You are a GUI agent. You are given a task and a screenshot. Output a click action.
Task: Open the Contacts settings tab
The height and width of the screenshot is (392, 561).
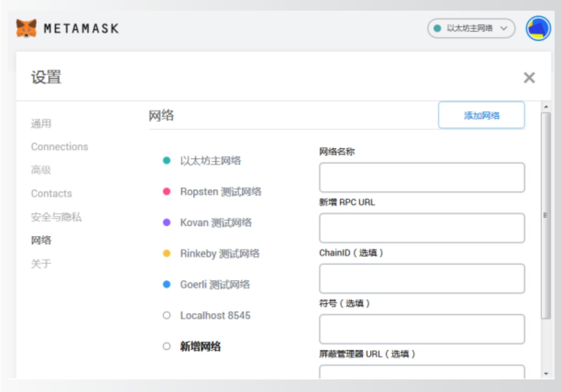pyautogui.click(x=51, y=193)
